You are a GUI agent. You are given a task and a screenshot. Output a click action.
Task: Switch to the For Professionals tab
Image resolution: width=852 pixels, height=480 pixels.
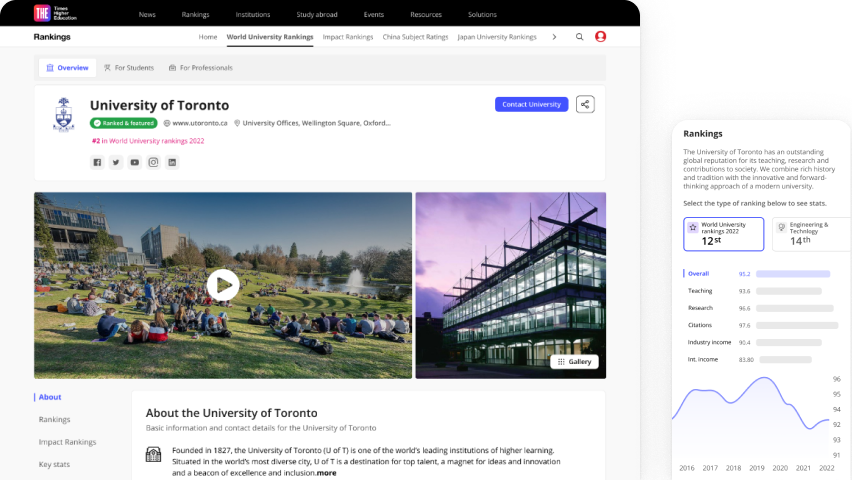pos(200,68)
